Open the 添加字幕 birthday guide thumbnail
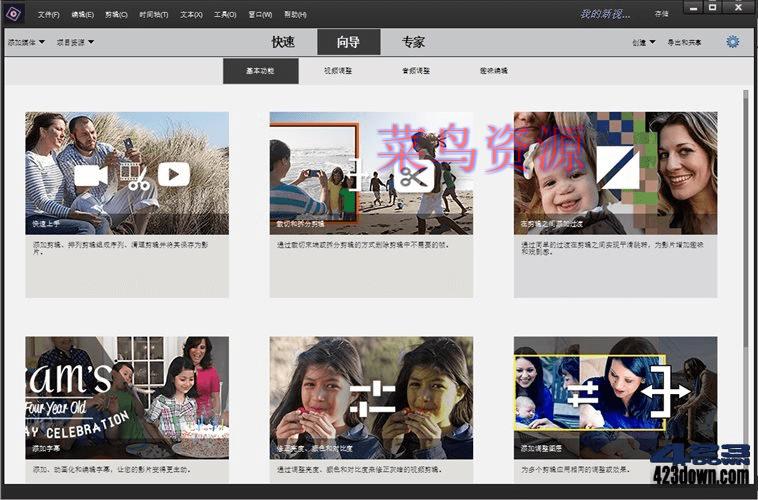 [x=127, y=397]
